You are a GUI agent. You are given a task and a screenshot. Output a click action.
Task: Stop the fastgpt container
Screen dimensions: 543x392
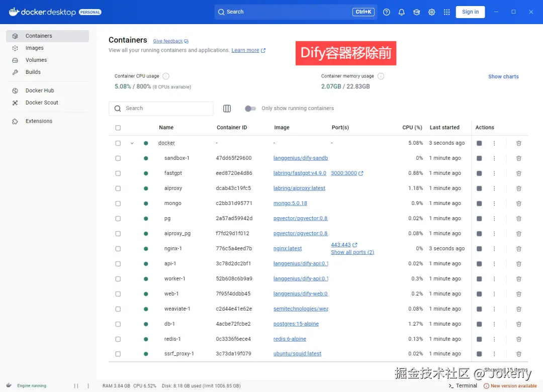pos(479,173)
